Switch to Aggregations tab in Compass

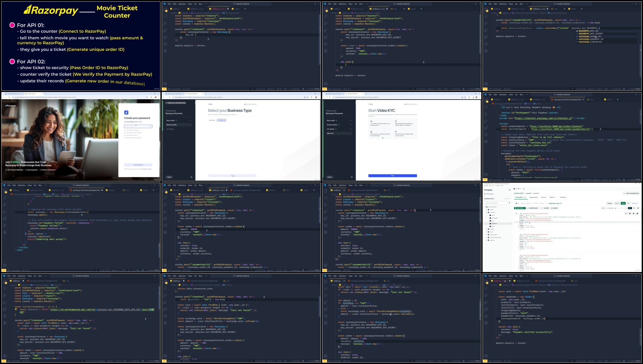coord(534,197)
